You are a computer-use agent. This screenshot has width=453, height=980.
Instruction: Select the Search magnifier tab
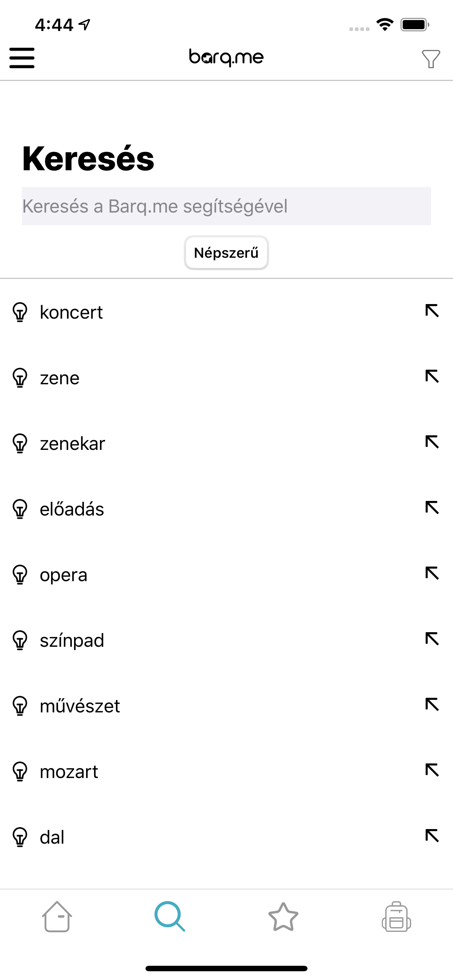click(170, 917)
